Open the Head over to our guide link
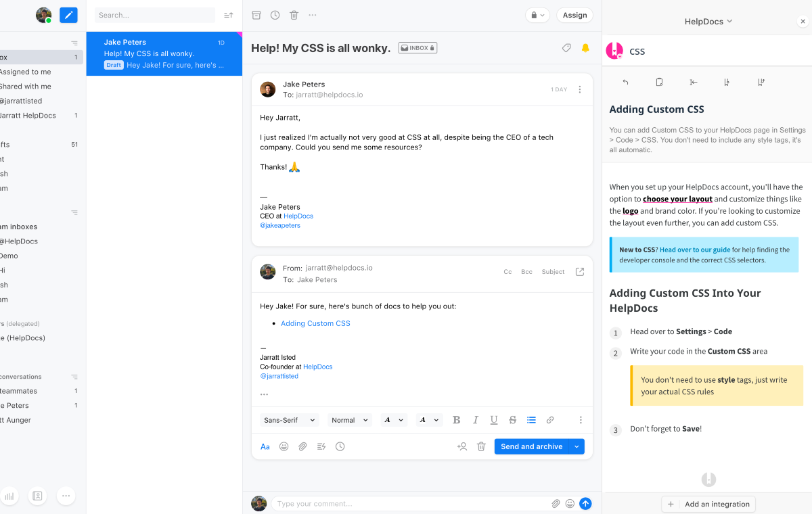Viewport: 812px width, 514px height. coord(695,250)
